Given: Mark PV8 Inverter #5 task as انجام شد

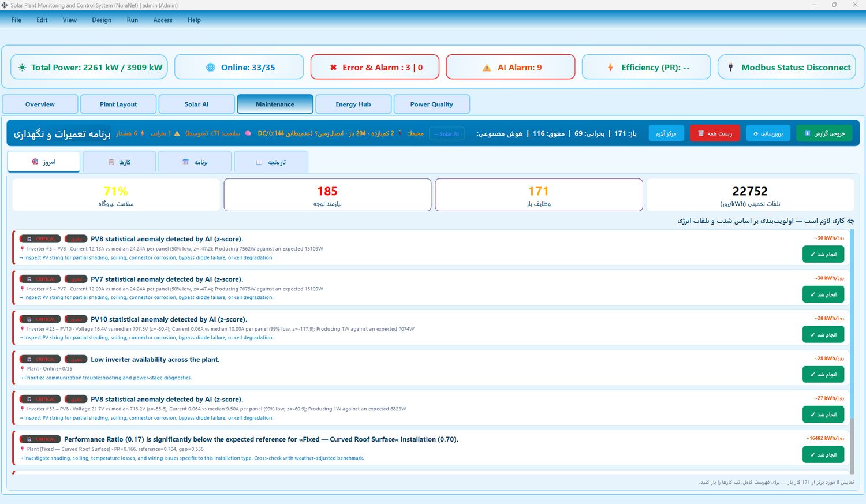Looking at the screenshot, I should (x=823, y=255).
